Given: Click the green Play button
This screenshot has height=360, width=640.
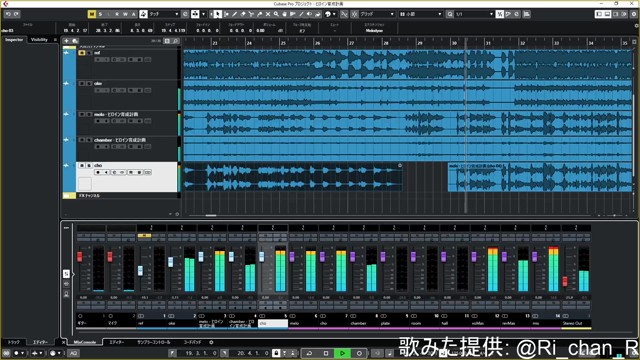Looking at the screenshot, I should pos(342,353).
